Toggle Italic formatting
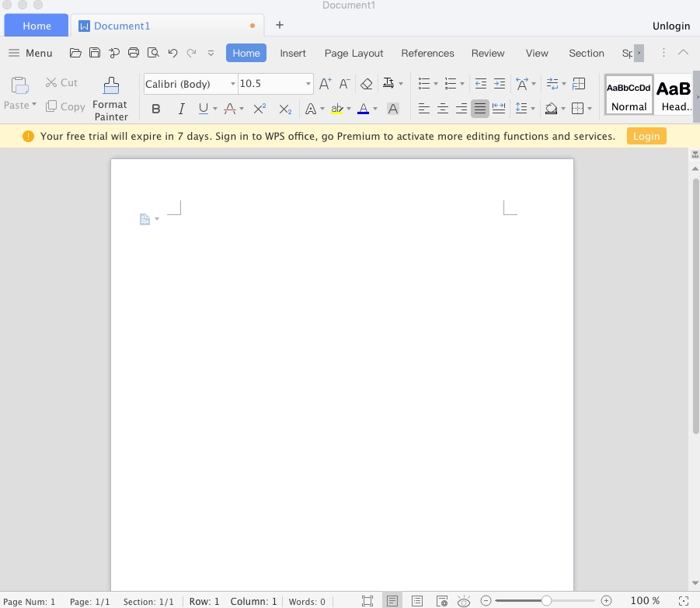Screen dimensions: 700x608 click(181, 109)
